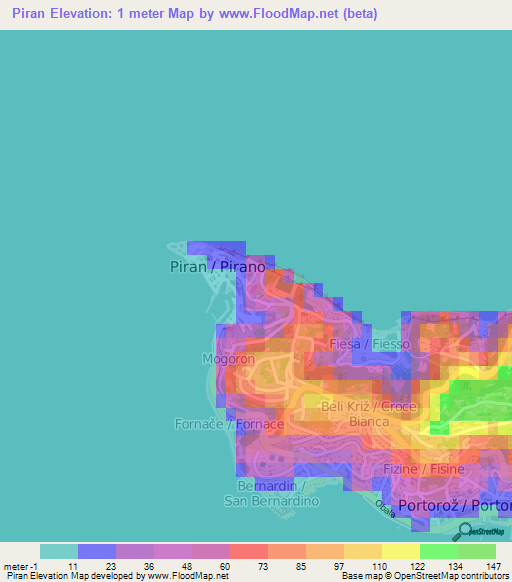This screenshot has width=512, height=582.
Task: Click the 60 legend value
Action: click(x=225, y=567)
